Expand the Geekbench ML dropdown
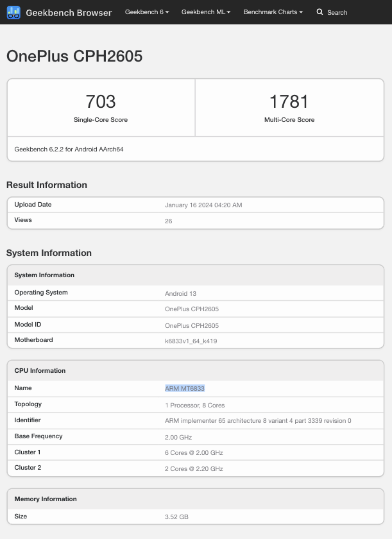The height and width of the screenshot is (539, 392). click(x=205, y=12)
